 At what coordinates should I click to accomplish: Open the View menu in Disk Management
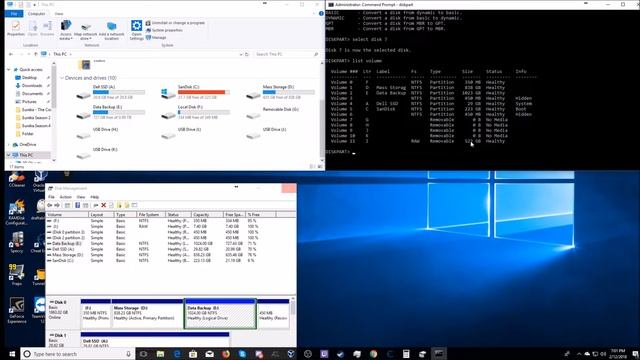81,197
